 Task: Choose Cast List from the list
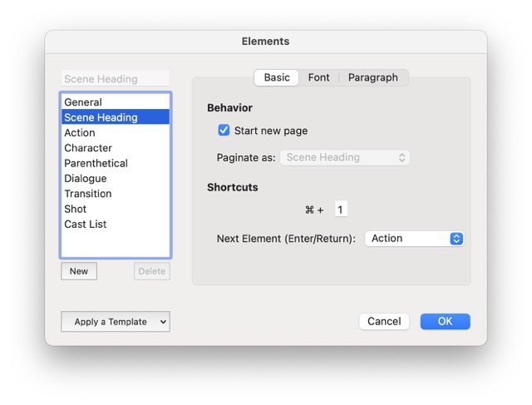pos(86,225)
